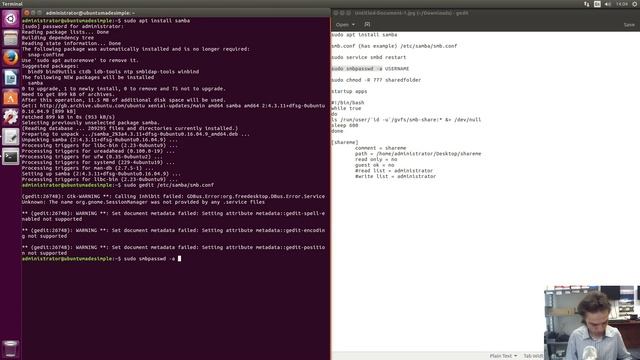Click the 'sudo smbpasswd -a USERNAME' line

pyautogui.click(x=370, y=69)
